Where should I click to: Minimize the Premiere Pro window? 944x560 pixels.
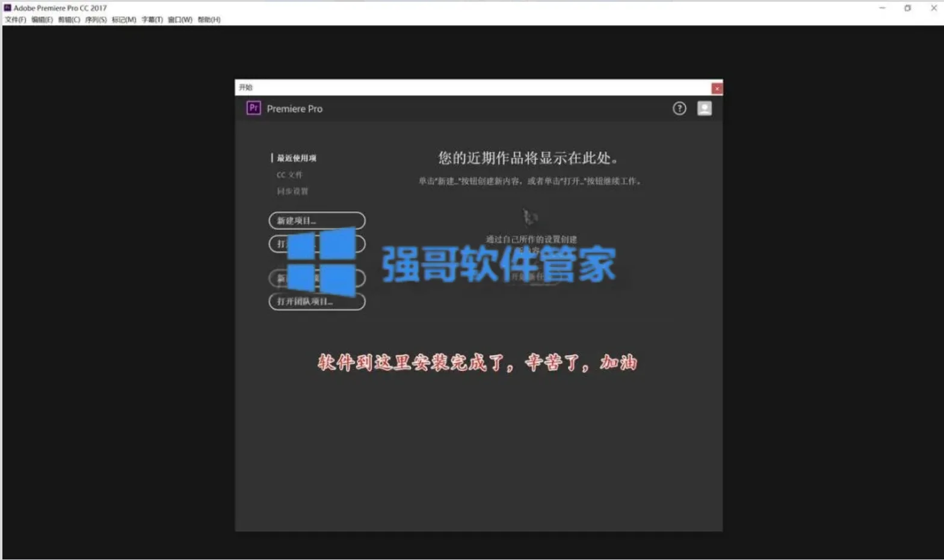pyautogui.click(x=882, y=8)
